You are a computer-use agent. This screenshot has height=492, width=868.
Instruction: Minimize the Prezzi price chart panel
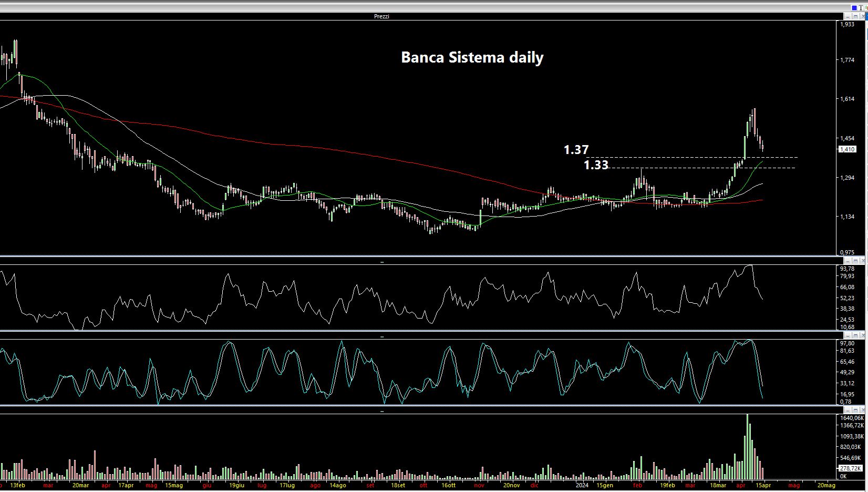848,17
